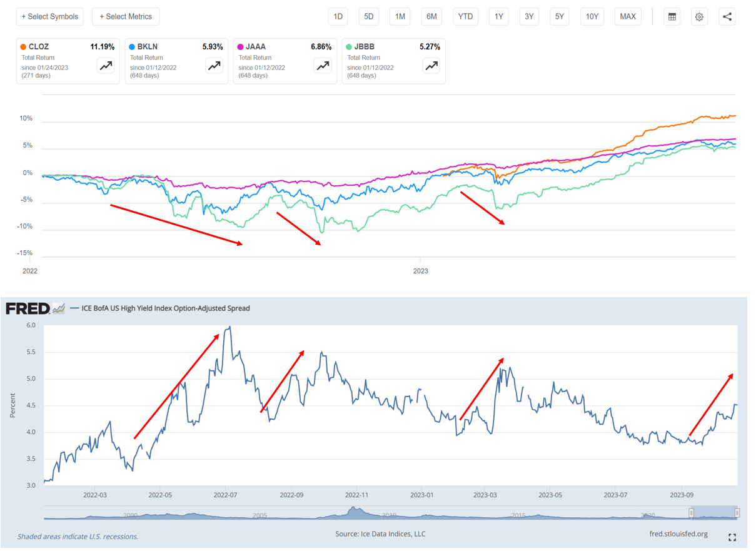Switch on the 10Y time range
The width and height of the screenshot is (756, 558).
point(592,16)
